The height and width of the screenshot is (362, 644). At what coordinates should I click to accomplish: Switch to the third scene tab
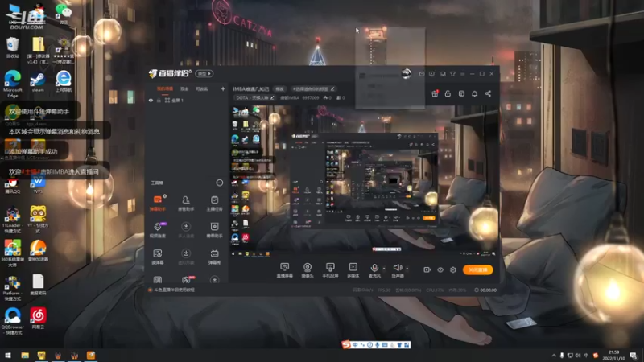coord(202,88)
